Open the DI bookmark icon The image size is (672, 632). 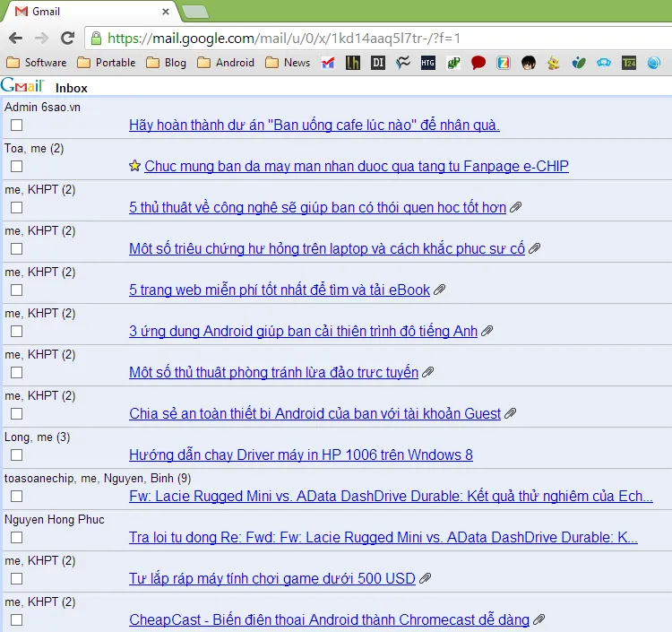tap(378, 63)
